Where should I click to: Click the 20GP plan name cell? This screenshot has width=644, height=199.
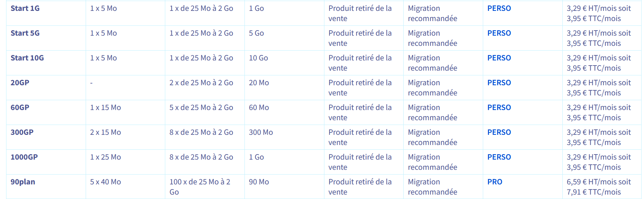(20, 83)
